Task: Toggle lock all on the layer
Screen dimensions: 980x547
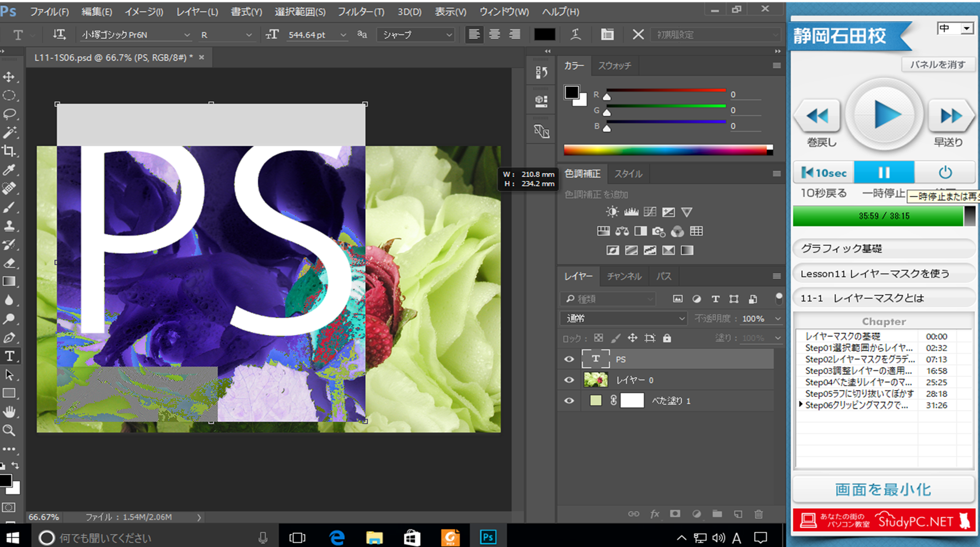Action: (x=667, y=338)
